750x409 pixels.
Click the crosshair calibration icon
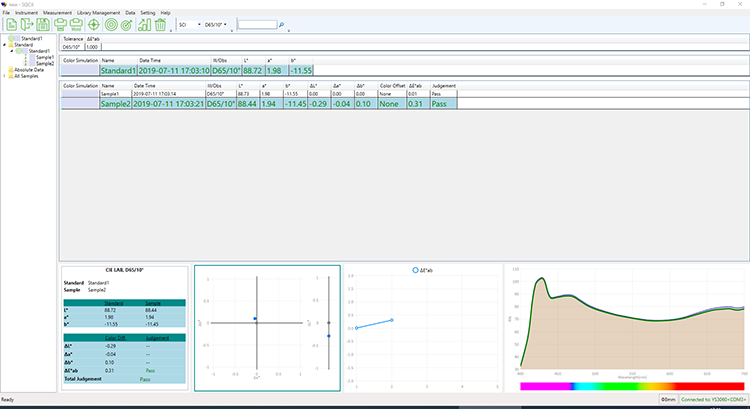94,24
